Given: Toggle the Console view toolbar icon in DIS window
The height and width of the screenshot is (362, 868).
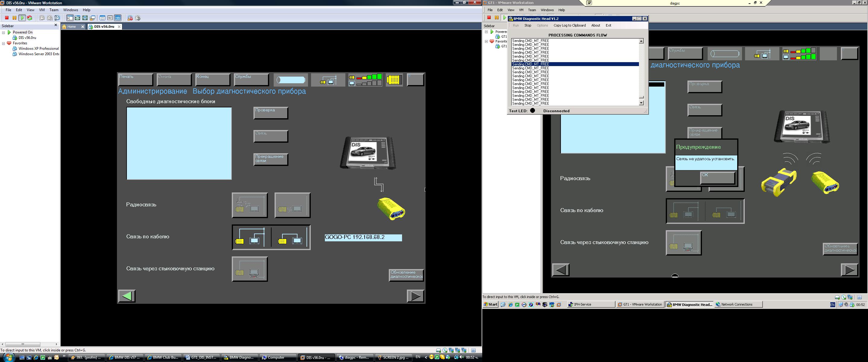Looking at the screenshot, I should [x=118, y=18].
